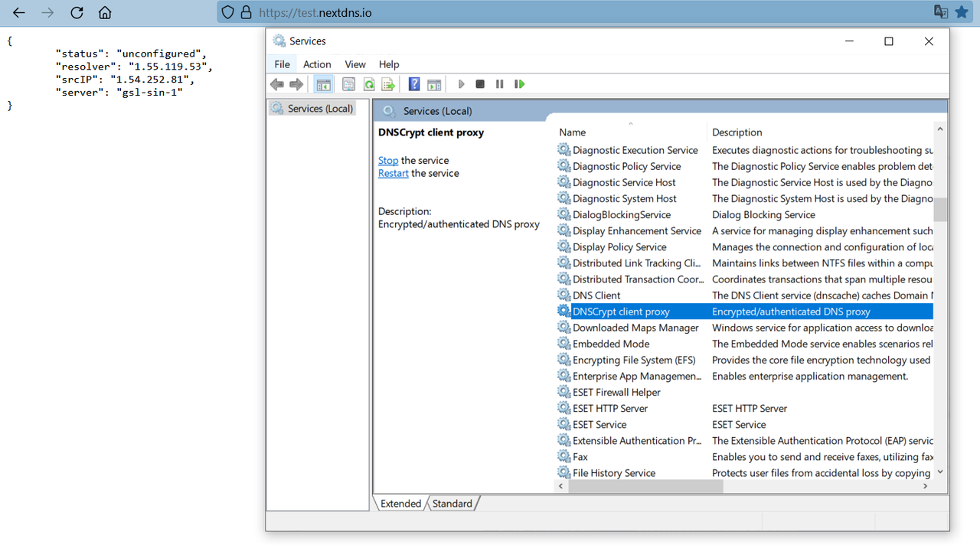The height and width of the screenshot is (545, 980).
Task: Open the File menu
Action: 283,64
